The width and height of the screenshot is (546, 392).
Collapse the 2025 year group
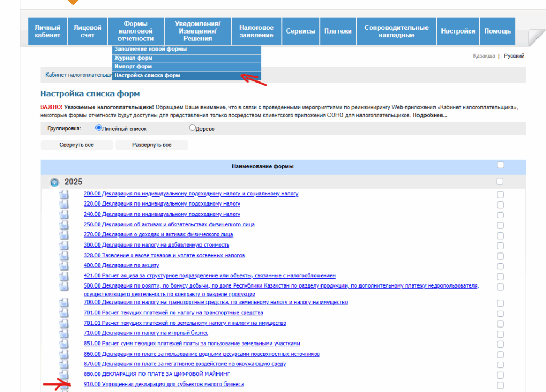pyautogui.click(x=54, y=182)
